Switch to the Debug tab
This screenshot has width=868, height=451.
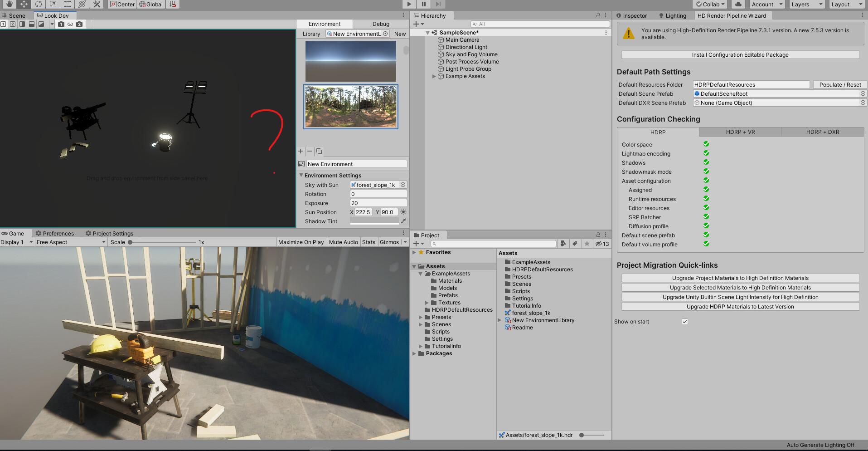(380, 24)
